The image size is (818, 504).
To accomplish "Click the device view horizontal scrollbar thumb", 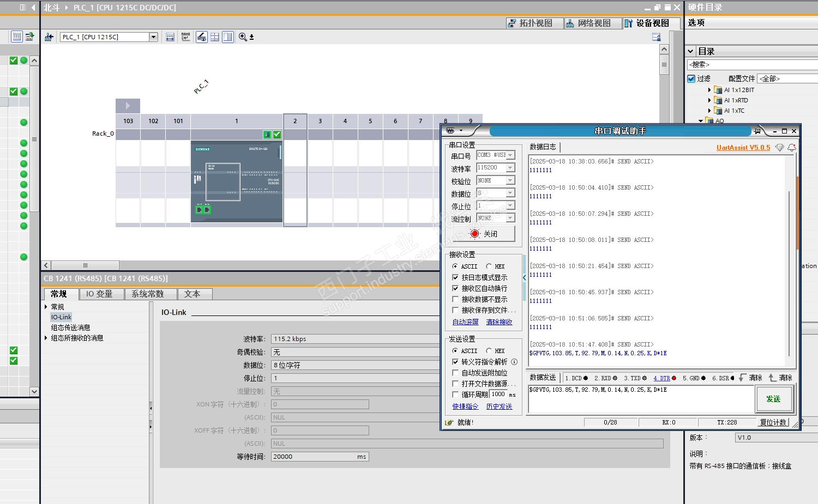I will [x=86, y=265].
